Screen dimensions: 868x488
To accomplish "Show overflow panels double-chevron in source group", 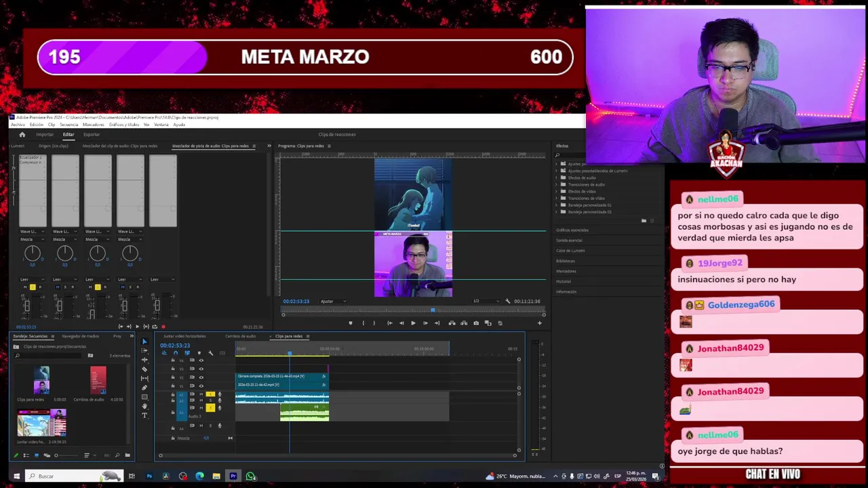I will click(x=269, y=146).
